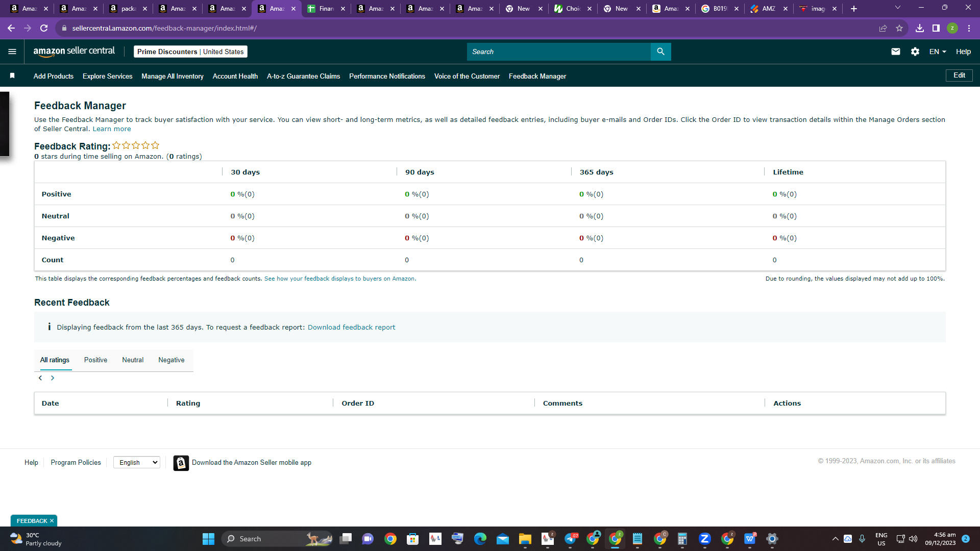The height and width of the screenshot is (551, 980).
Task: Open the Help link in the header
Action: point(963,52)
